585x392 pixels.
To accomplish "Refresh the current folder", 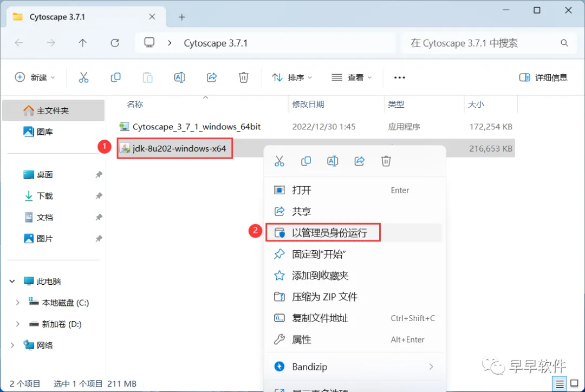I will [x=115, y=43].
